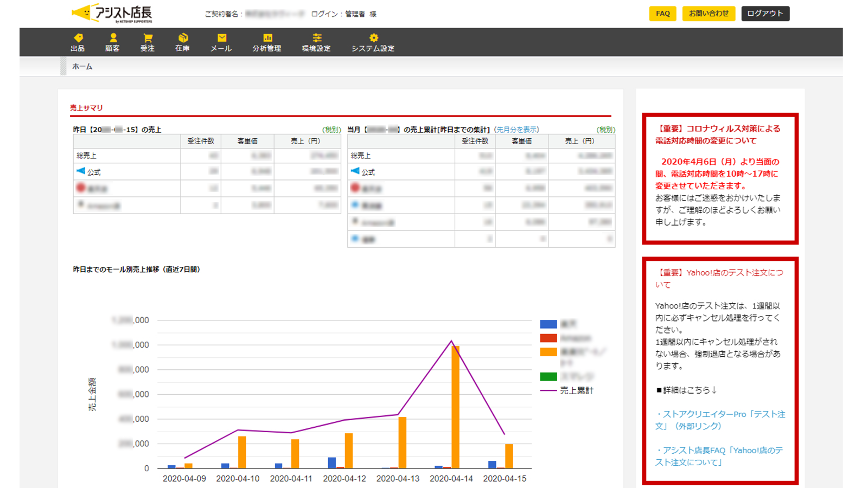Click the ホーム breadcrumb
Viewport: 868px width, 488px height.
tap(82, 67)
